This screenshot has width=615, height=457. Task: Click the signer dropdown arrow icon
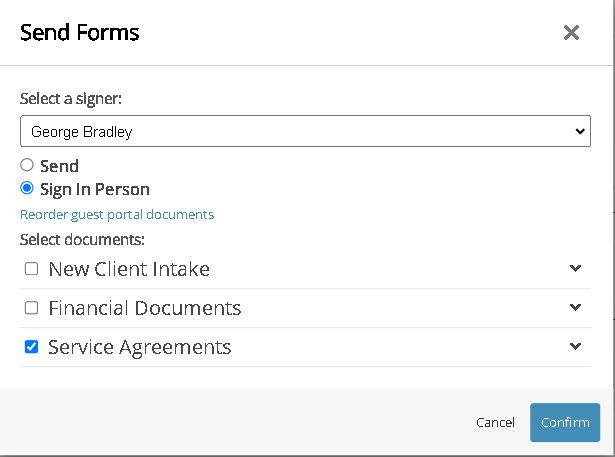(581, 131)
